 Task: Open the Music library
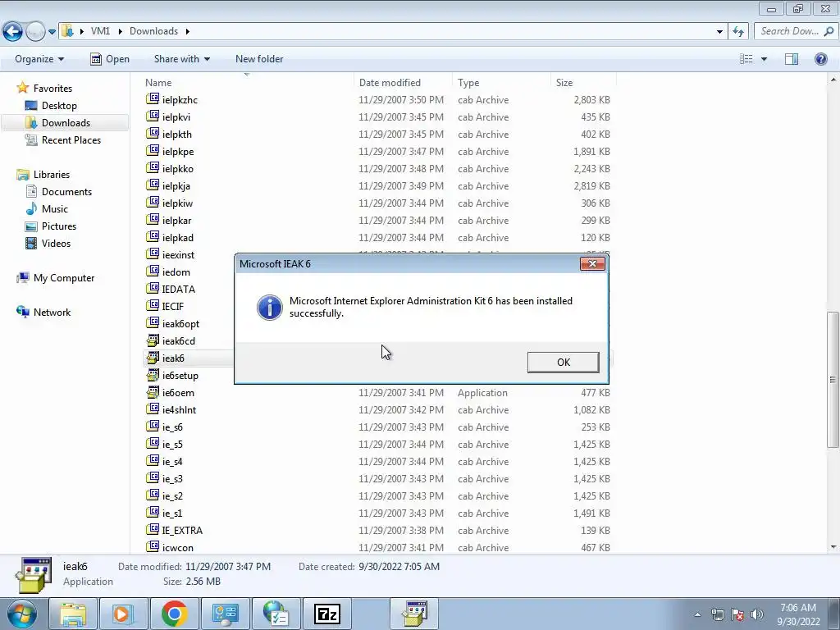point(55,209)
